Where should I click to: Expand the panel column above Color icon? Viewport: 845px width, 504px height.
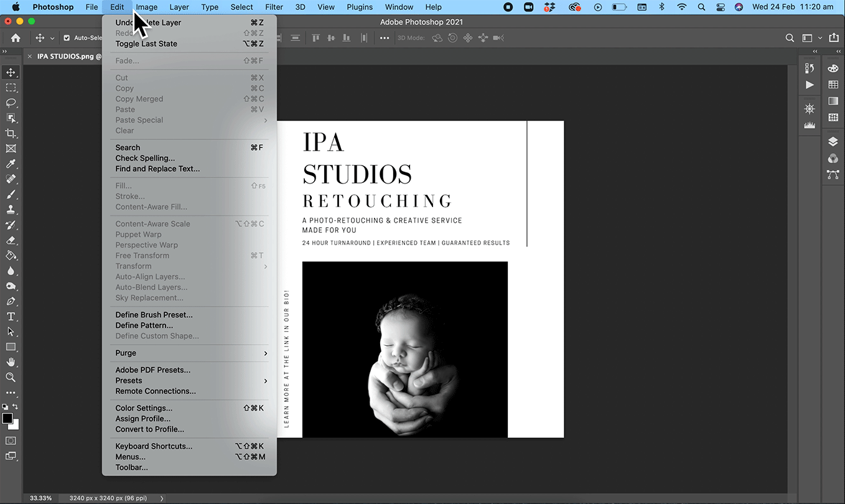tap(838, 52)
